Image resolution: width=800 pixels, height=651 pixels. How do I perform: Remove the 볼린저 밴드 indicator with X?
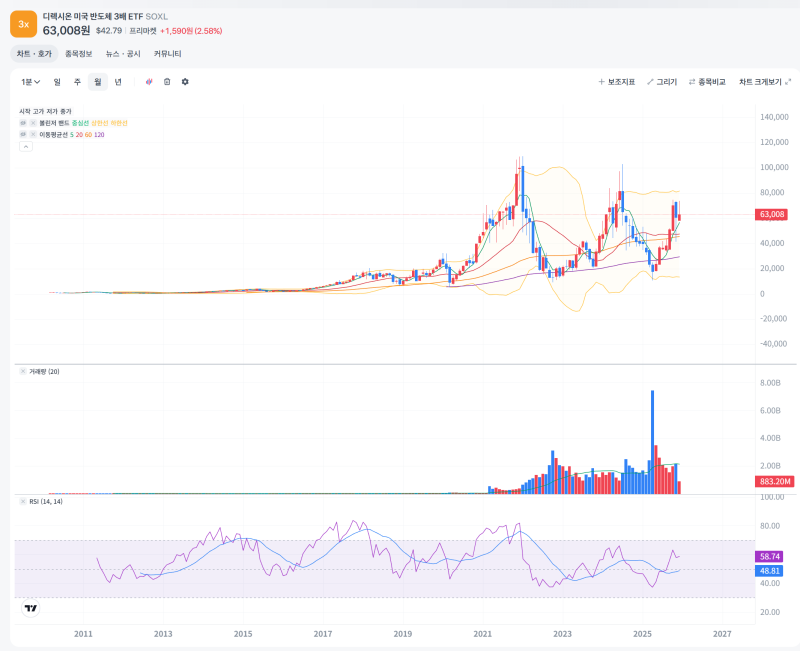(x=33, y=123)
